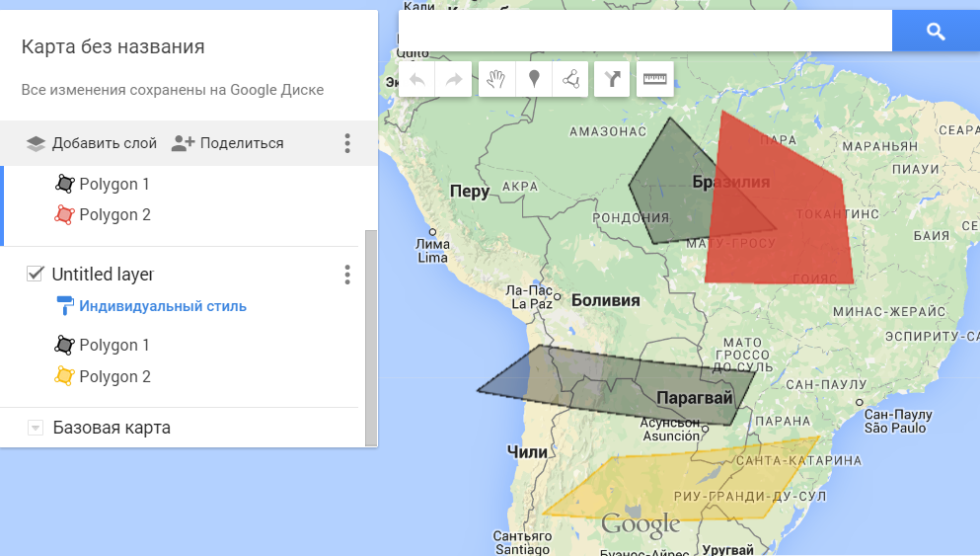
Task: Click the map title Карта без названия
Action: tap(113, 46)
